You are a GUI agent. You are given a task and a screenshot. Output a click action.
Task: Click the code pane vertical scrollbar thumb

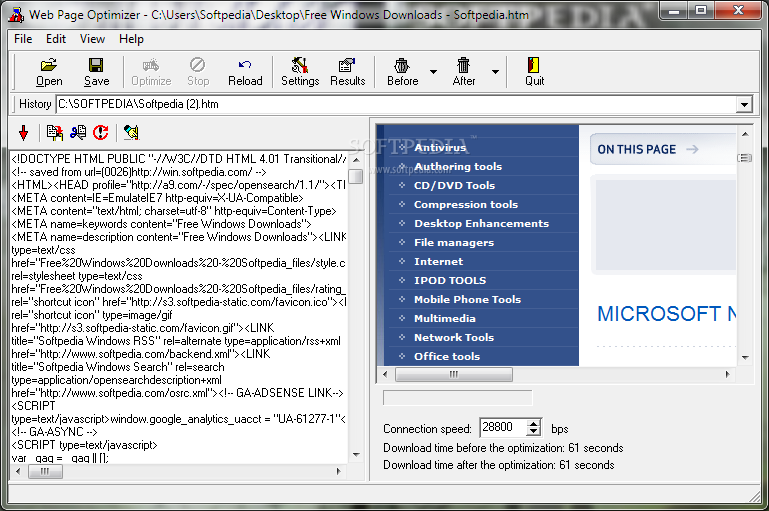pyautogui.click(x=356, y=176)
